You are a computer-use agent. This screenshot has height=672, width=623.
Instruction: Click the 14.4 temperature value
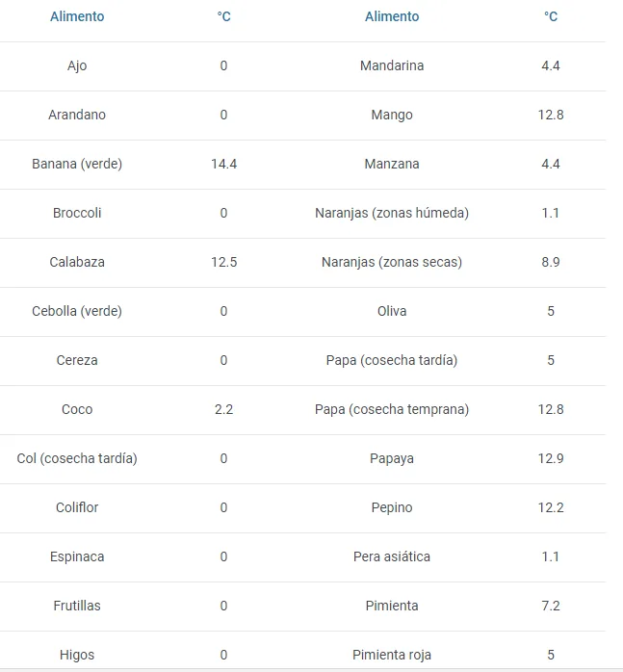(223, 164)
